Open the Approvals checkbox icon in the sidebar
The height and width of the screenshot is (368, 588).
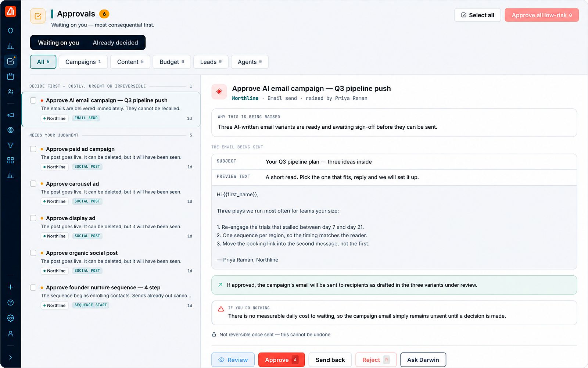(11, 61)
